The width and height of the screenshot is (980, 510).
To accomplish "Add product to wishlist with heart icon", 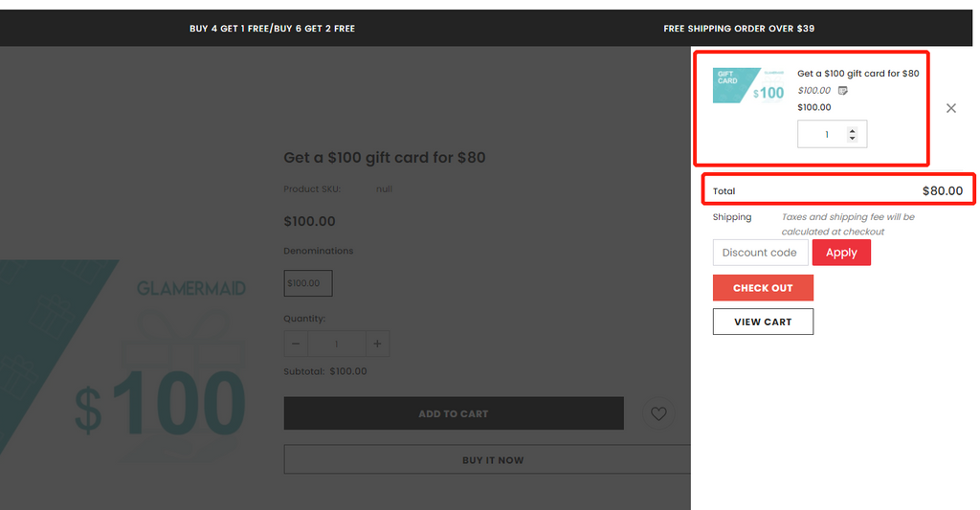I will [x=658, y=414].
